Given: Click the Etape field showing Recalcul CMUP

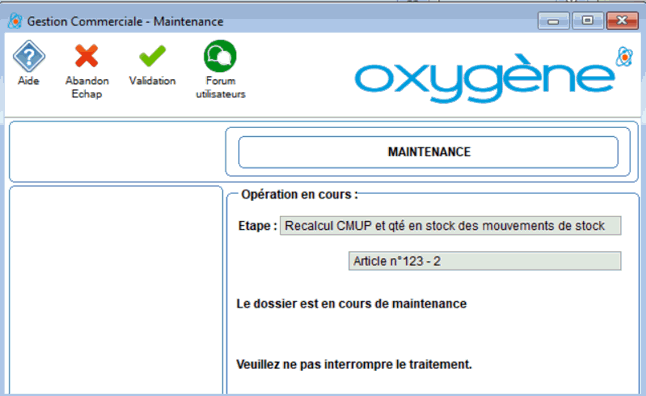Looking at the screenshot, I should [450, 226].
